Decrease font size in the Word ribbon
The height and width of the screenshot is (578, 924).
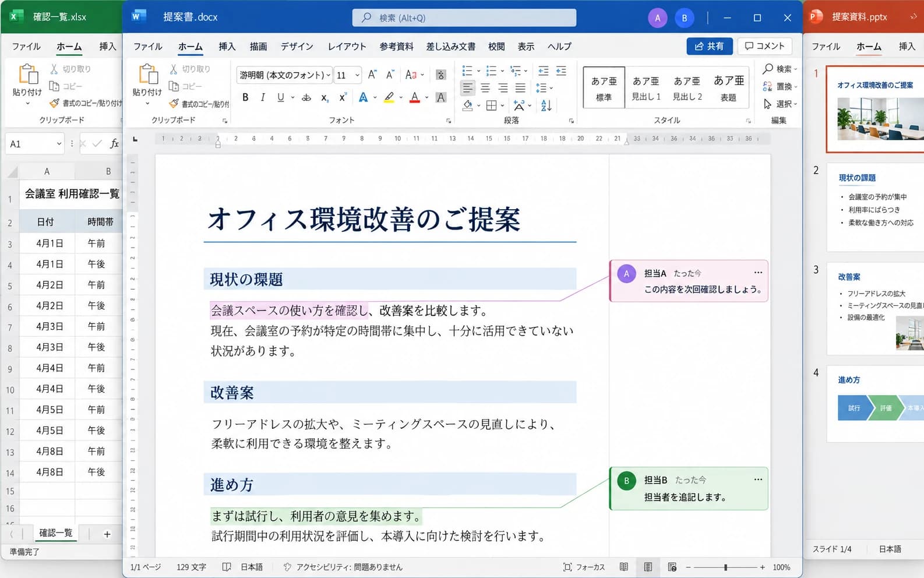click(390, 75)
